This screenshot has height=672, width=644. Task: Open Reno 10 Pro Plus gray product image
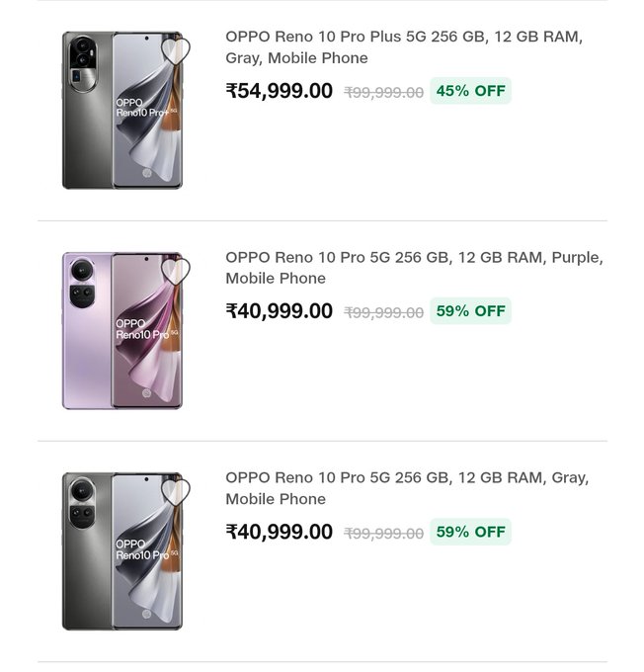121,110
